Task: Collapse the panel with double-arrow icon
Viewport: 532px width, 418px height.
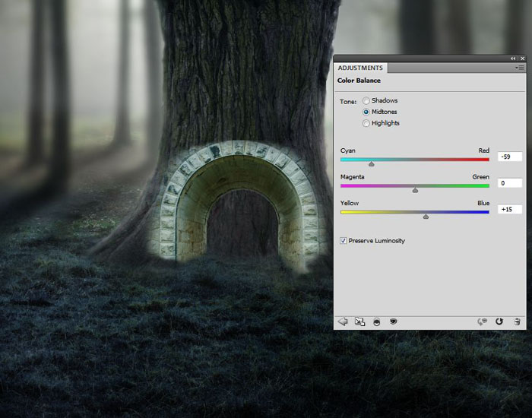Action: pos(513,59)
